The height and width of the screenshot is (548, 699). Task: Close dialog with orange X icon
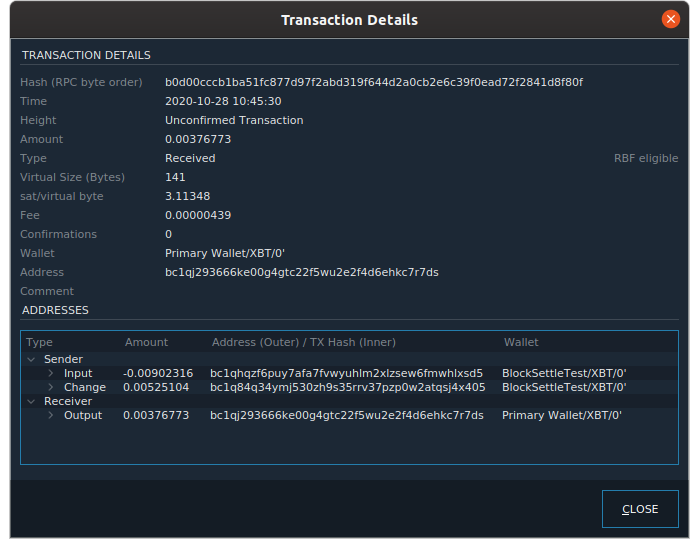[x=670, y=19]
